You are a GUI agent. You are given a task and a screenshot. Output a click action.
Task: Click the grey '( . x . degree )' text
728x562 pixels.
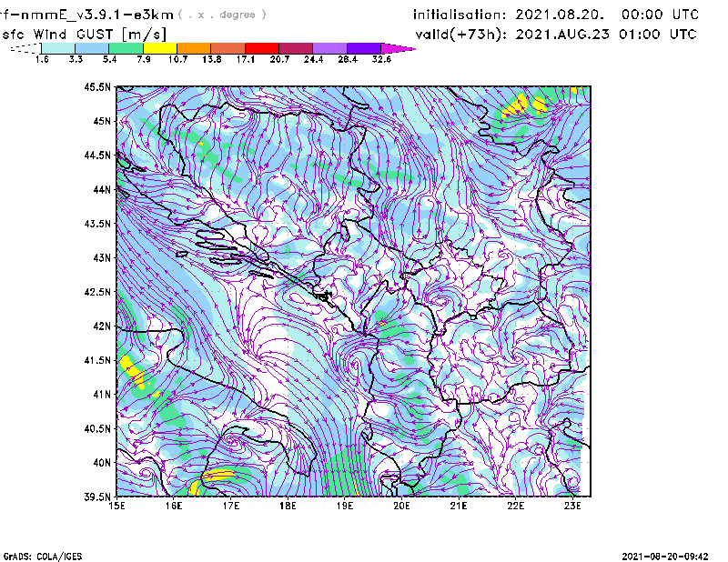tap(222, 15)
